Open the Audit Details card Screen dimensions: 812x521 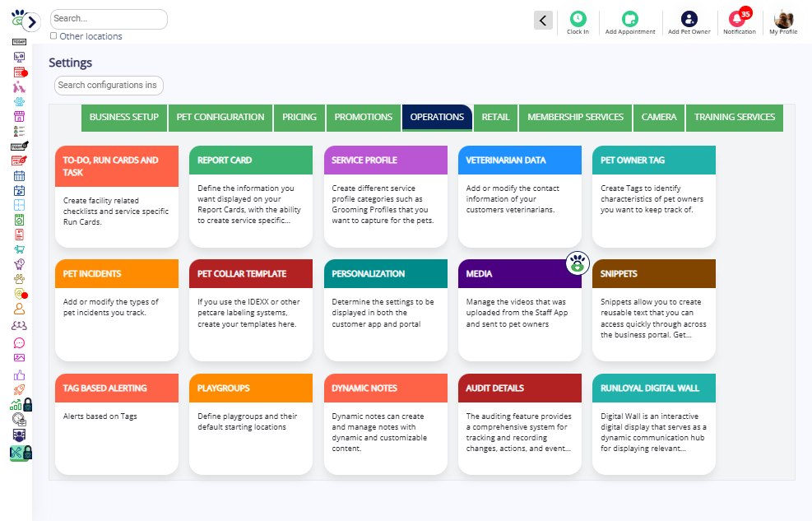click(x=520, y=424)
